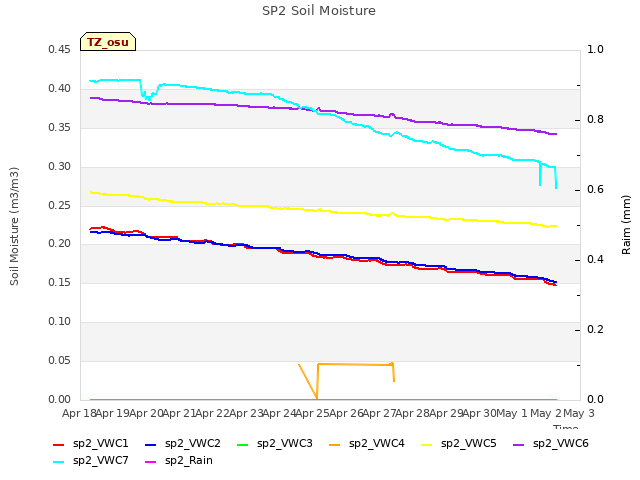Screen dimensions: 640x480
Task: Click the magenta sp2_Rain legend swatch
Action: click(x=151, y=462)
